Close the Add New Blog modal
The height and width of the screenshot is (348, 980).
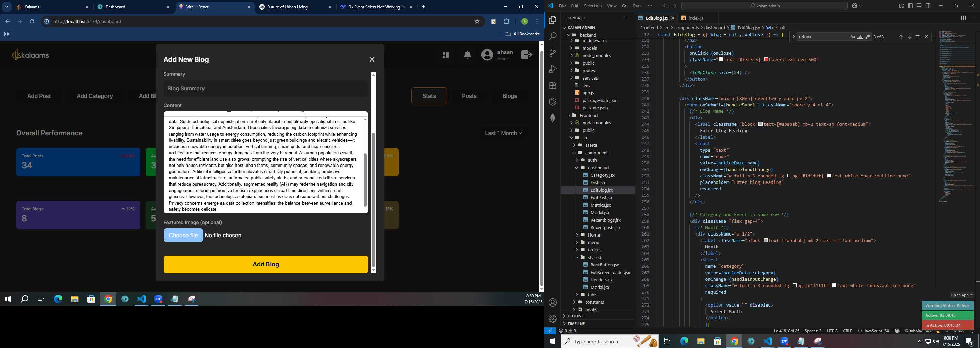point(372,60)
